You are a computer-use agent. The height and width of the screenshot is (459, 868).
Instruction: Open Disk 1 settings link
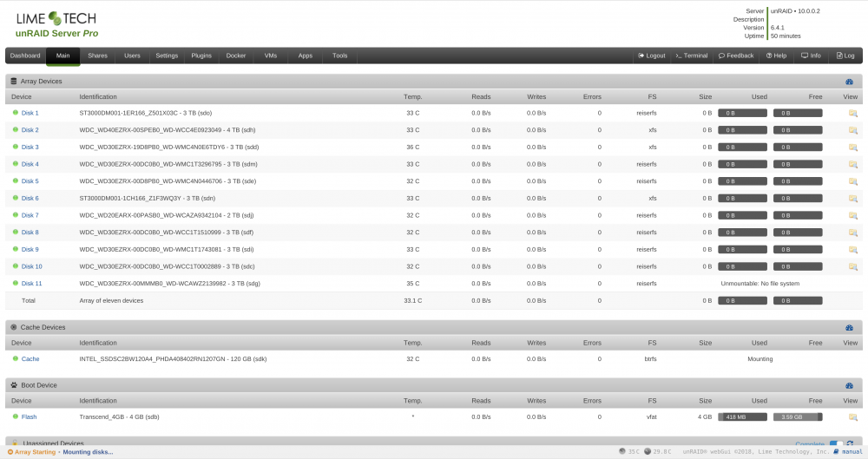click(30, 113)
